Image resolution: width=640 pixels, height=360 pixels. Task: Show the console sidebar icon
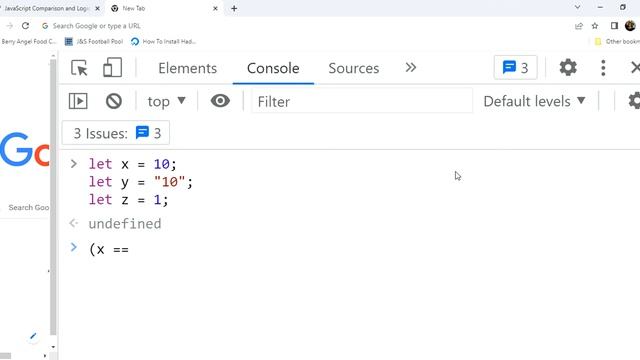[78, 101]
